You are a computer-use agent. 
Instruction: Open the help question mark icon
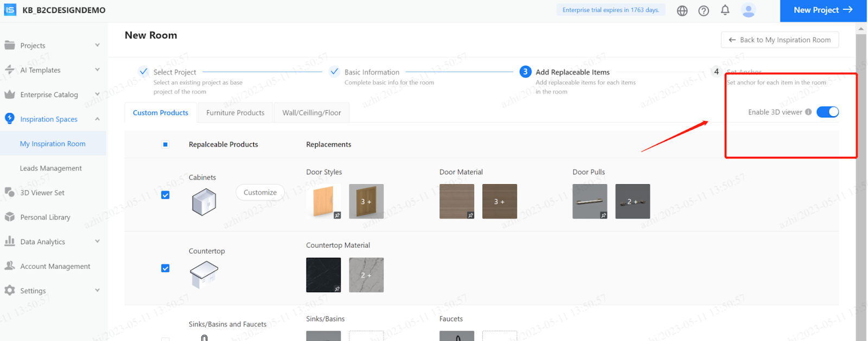704,11
